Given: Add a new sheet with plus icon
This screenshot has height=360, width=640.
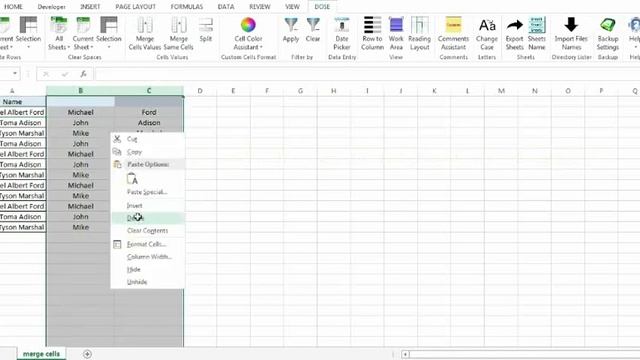Looking at the screenshot, I should [87, 354].
